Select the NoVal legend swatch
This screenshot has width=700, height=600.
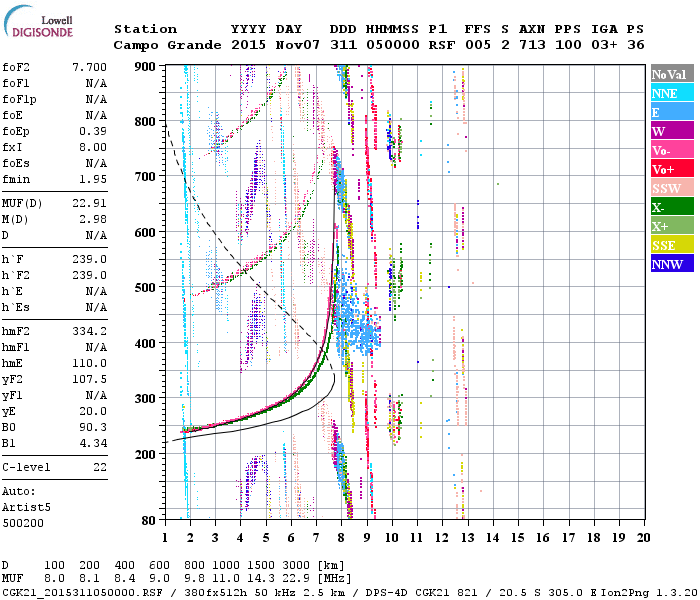coord(672,74)
